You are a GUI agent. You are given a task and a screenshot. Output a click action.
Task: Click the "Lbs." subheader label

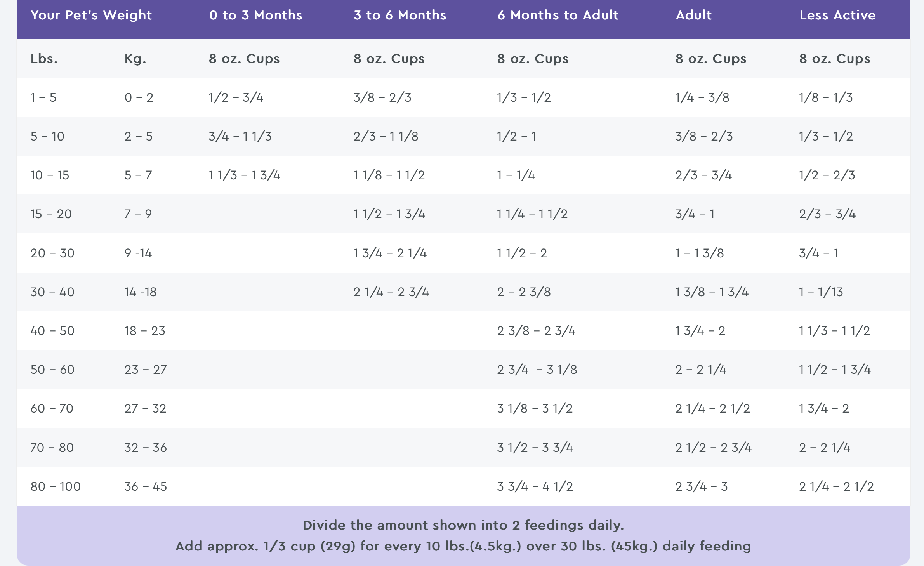pyautogui.click(x=44, y=59)
